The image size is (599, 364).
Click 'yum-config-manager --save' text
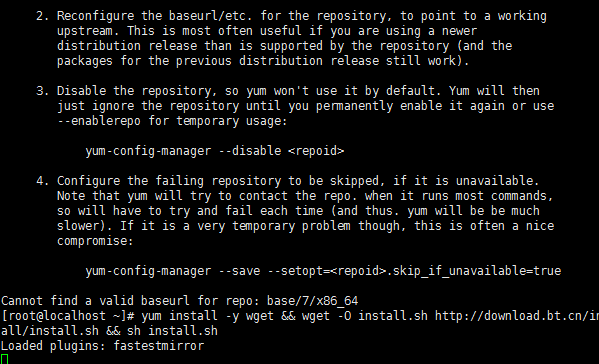pyautogui.click(x=173, y=271)
